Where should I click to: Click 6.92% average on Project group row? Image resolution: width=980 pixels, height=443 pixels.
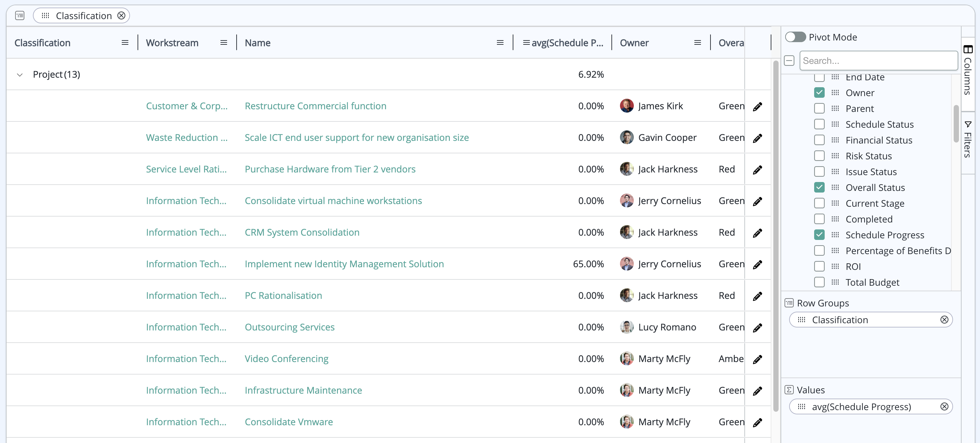pyautogui.click(x=591, y=74)
